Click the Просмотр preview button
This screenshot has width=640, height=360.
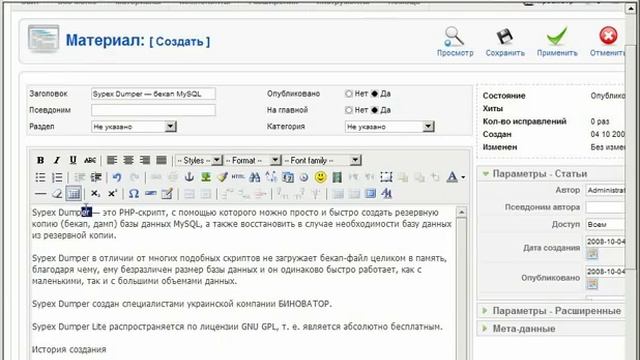tap(455, 42)
